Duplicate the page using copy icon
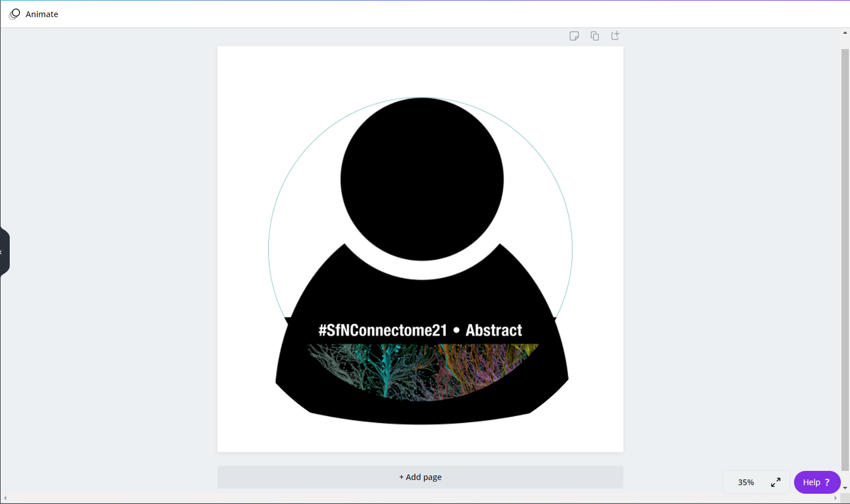850x504 pixels. click(595, 36)
